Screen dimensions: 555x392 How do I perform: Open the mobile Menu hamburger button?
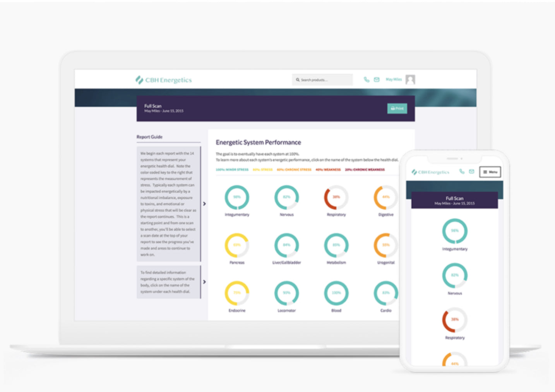[490, 172]
